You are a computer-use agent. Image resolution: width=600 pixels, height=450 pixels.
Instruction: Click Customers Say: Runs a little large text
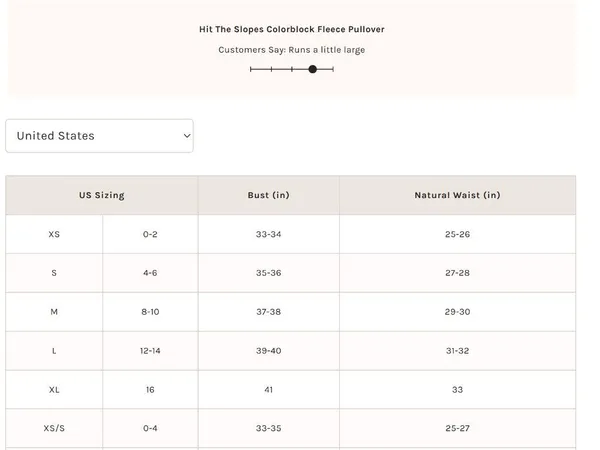[292, 50]
